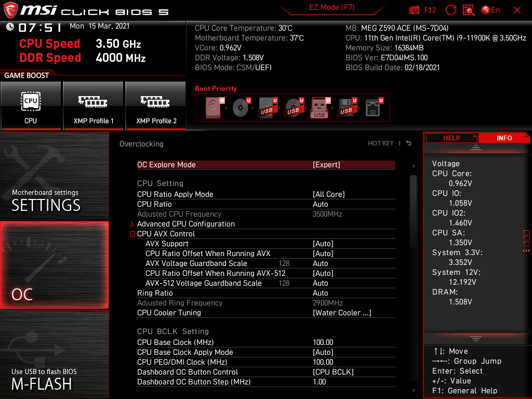Click the MSI dragon shield logo

click(x=10, y=10)
